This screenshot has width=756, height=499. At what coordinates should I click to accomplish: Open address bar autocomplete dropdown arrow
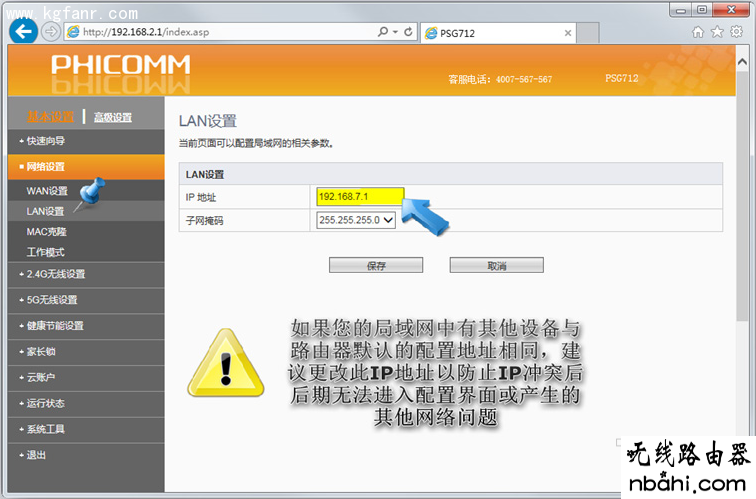[395, 32]
